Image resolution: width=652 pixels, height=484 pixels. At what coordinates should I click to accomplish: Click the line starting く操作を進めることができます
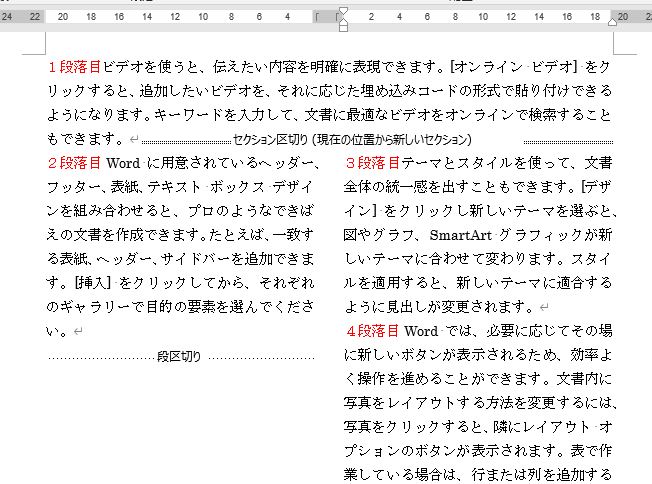(x=478, y=379)
